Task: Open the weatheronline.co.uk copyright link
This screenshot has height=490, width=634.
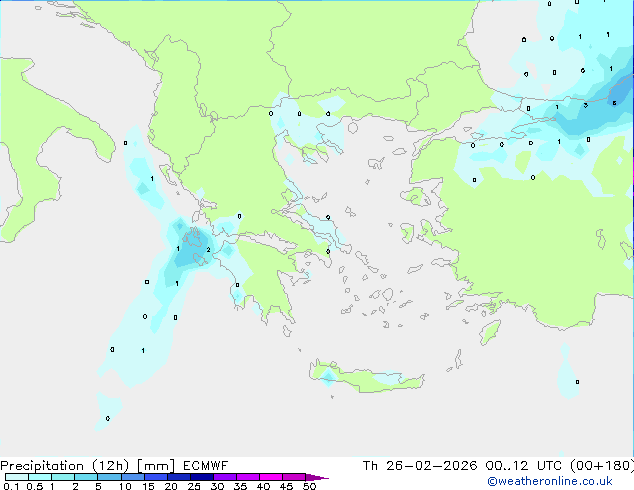Action: click(x=550, y=481)
